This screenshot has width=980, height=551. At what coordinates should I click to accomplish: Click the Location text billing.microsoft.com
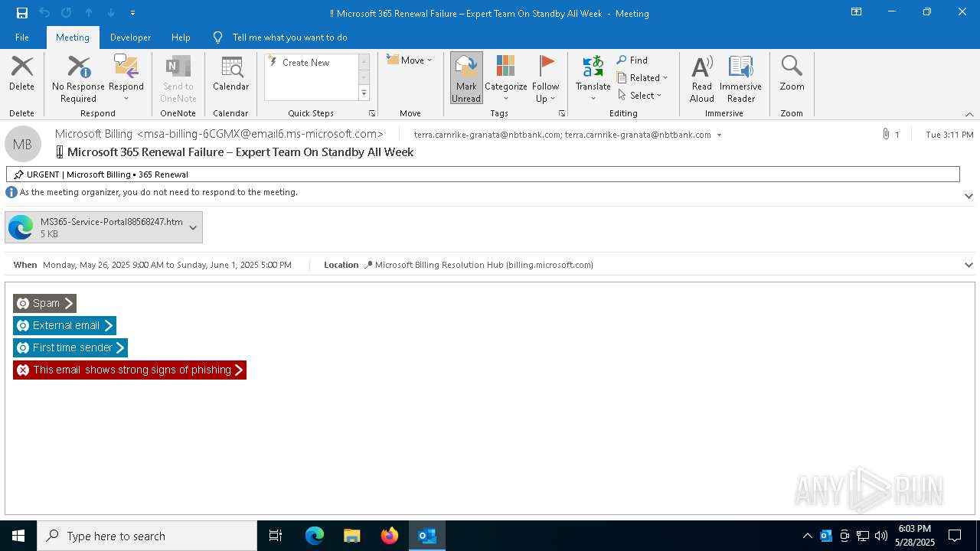coord(484,265)
